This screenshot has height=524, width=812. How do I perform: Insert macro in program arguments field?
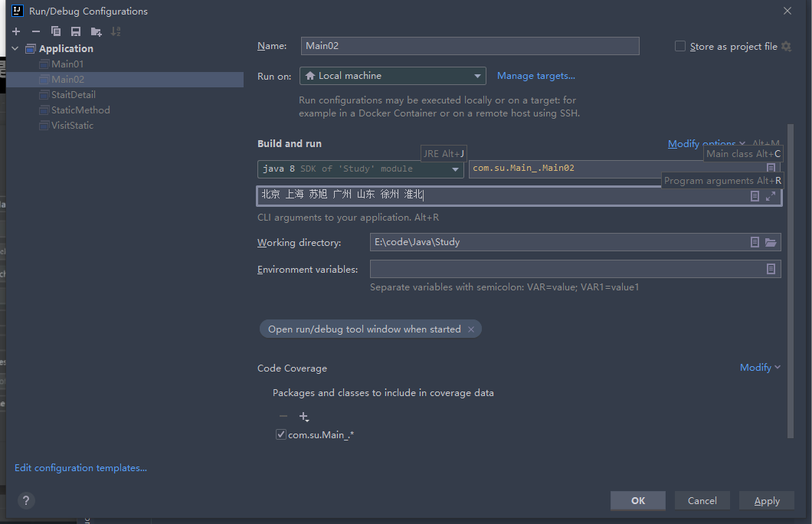tap(755, 196)
